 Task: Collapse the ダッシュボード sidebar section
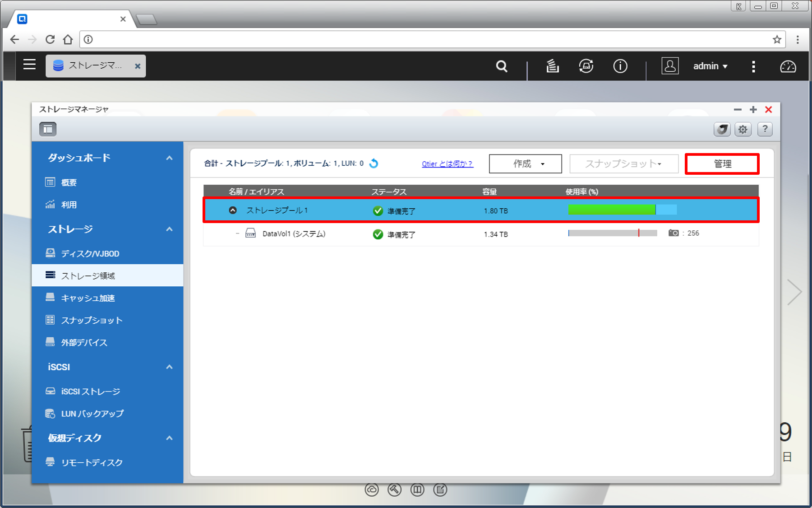(x=169, y=158)
